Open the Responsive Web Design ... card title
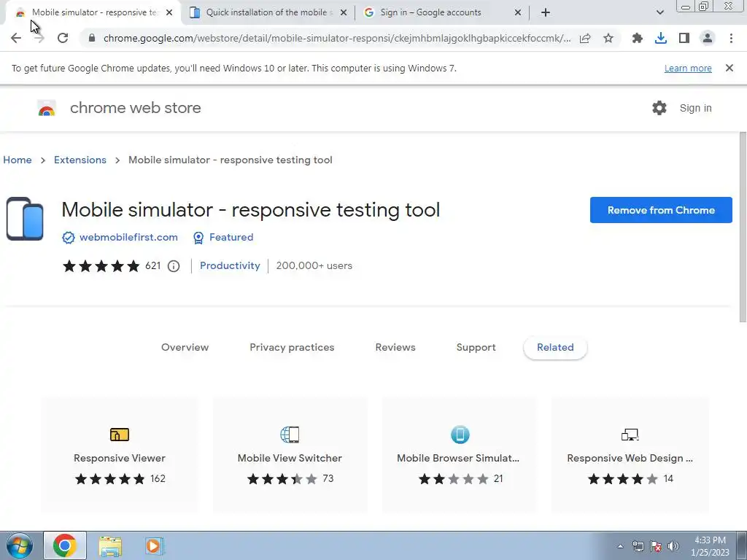 [630, 458]
